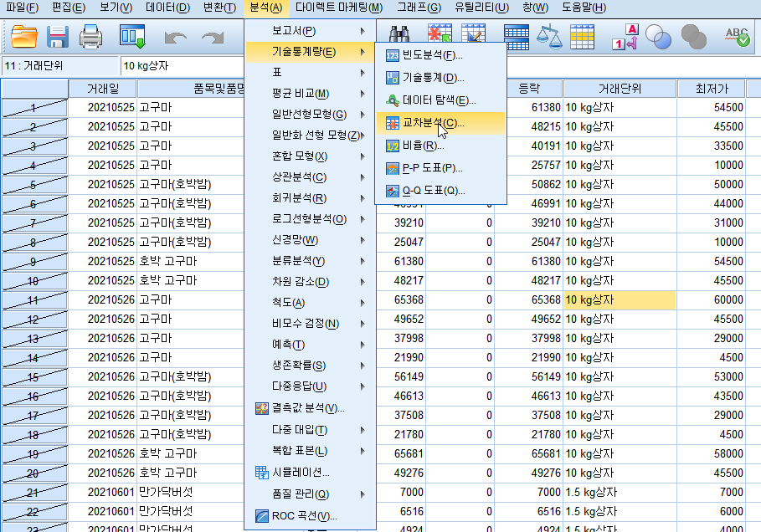Select row header 11

coord(34,300)
